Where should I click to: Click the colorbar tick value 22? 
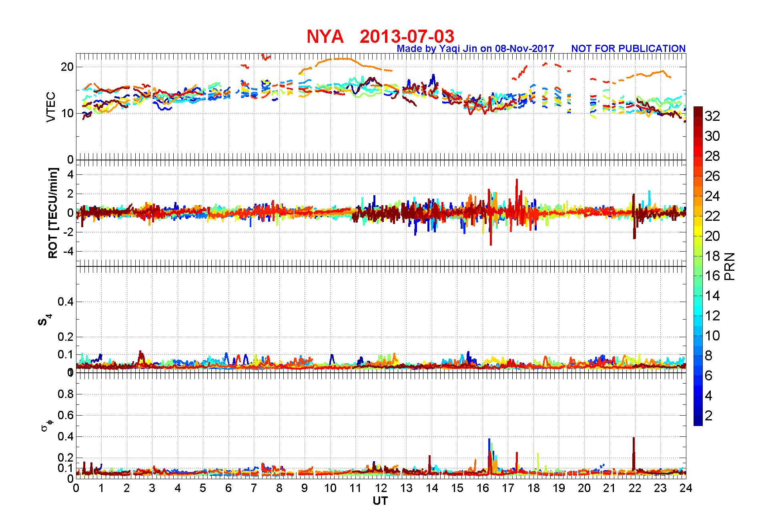[x=712, y=216]
